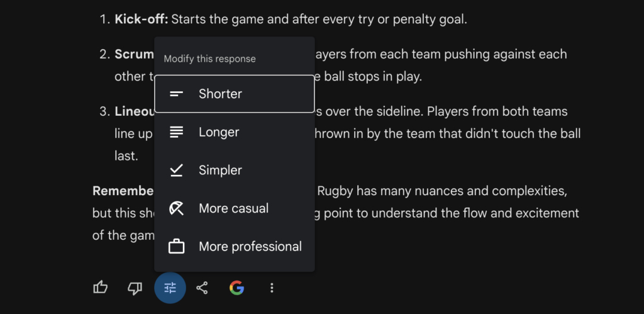Click the briefcase icon beside More professional

tap(176, 247)
